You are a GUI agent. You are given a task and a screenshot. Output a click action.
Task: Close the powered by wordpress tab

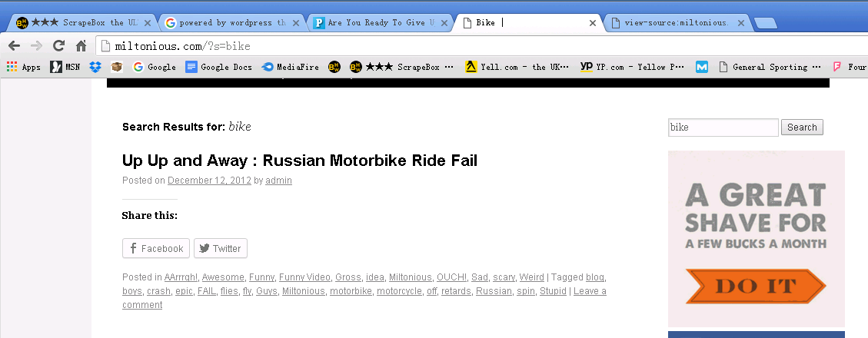[x=295, y=23]
